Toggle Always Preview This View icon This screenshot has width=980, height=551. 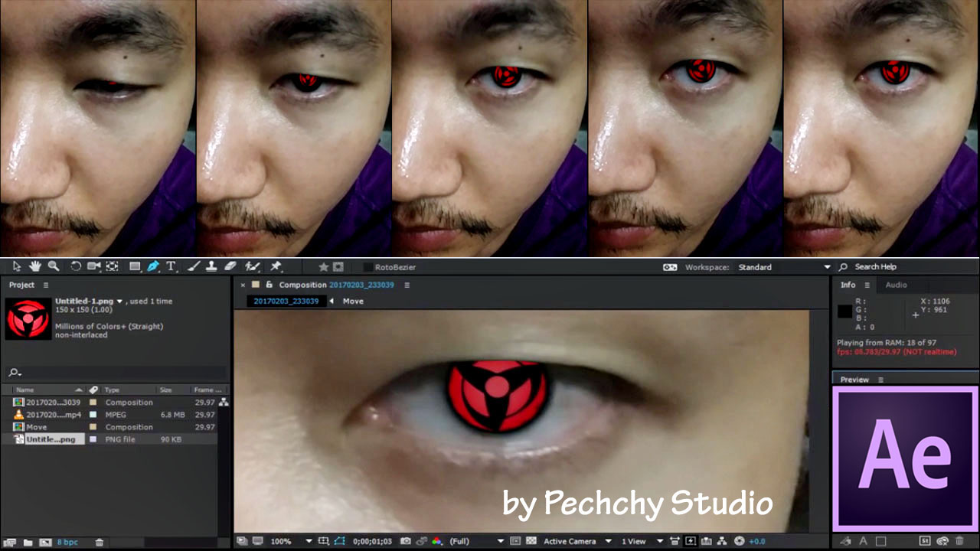tap(240, 541)
